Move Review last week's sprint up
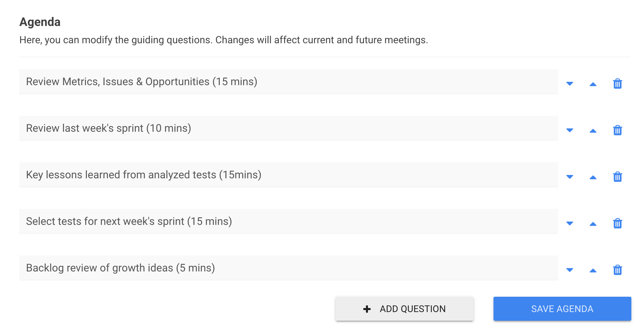The height and width of the screenshot is (332, 644). coord(593,131)
